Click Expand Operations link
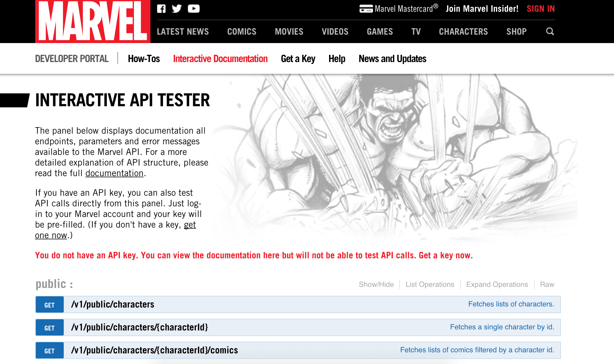614x364 pixels. pyautogui.click(x=497, y=284)
